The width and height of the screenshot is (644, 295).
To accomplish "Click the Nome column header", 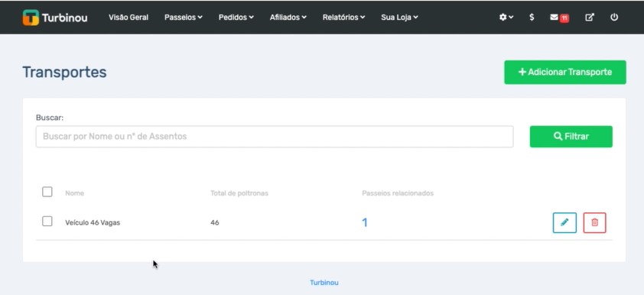I will [74, 193].
